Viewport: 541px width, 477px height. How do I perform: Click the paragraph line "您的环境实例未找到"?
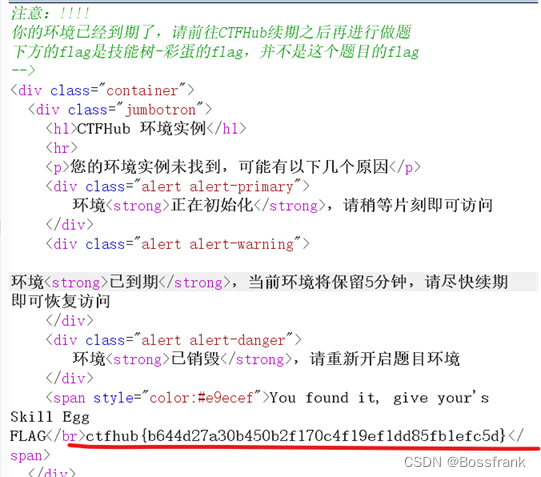point(233,167)
